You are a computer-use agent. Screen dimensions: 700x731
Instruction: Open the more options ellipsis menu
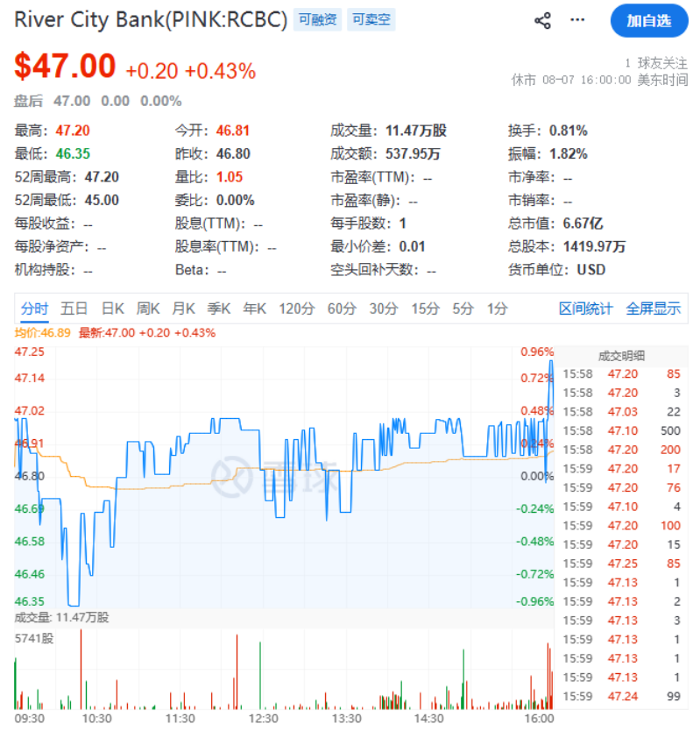pos(577,20)
